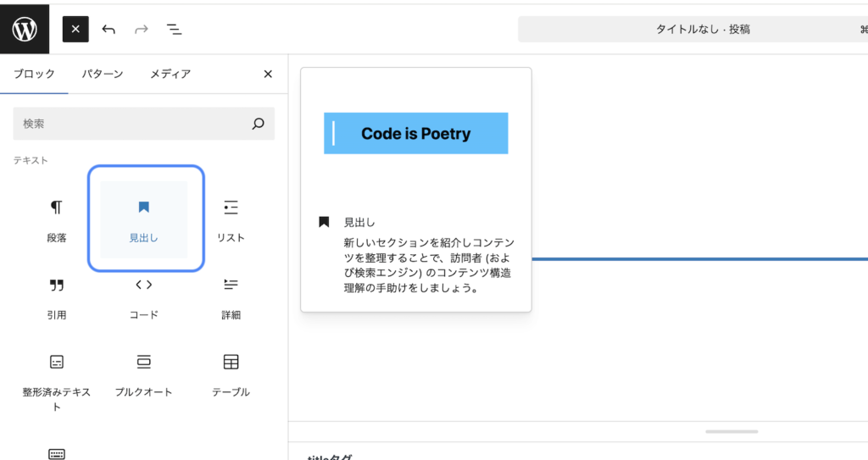Insert a 詳細 details block
This screenshot has height=460, width=868.
pos(231,298)
